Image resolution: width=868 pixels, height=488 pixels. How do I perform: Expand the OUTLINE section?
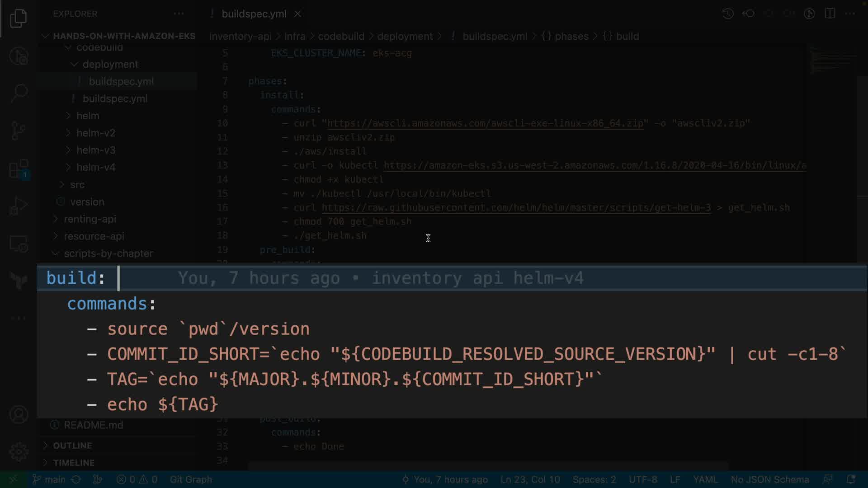[72, 446]
